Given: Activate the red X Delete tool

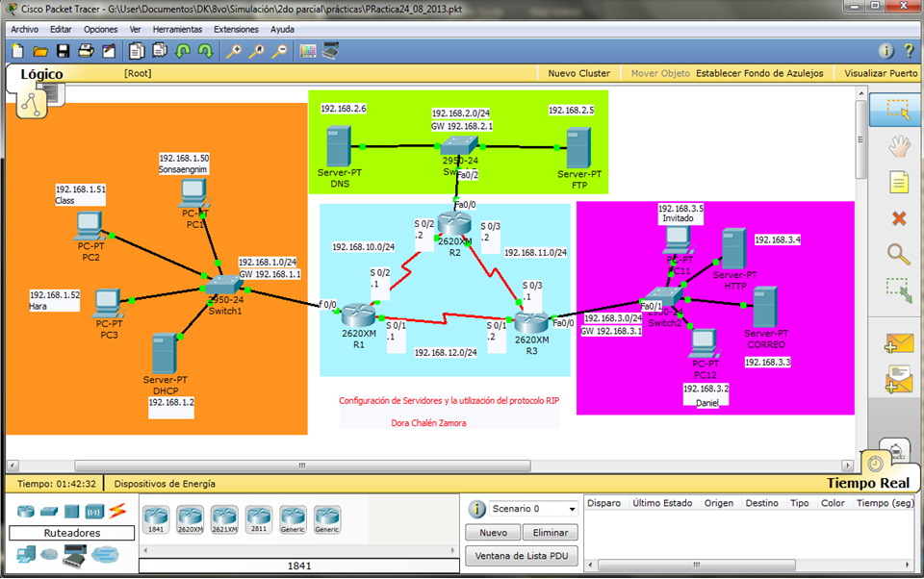Looking at the screenshot, I should pos(899,218).
